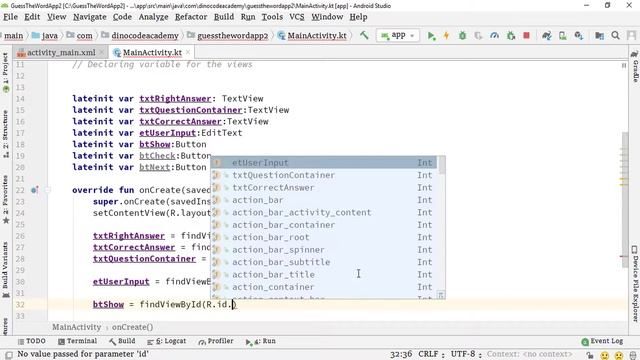Open the Run menu

[x=248, y=17]
